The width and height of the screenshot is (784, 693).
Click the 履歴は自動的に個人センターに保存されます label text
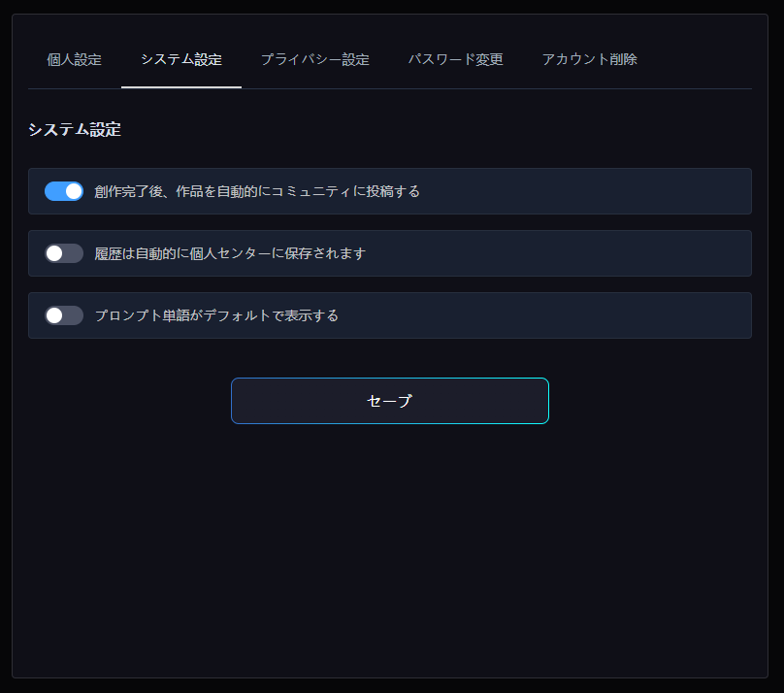pyautogui.click(x=230, y=253)
